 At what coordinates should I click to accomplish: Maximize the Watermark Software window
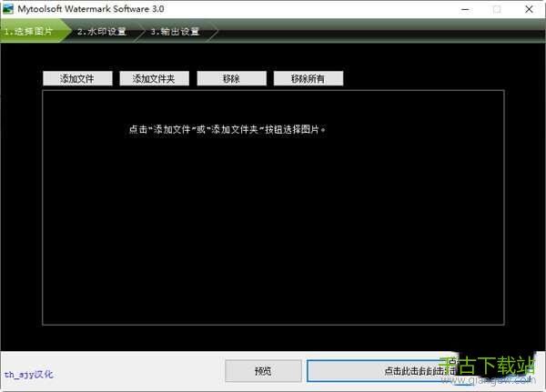[x=496, y=9]
